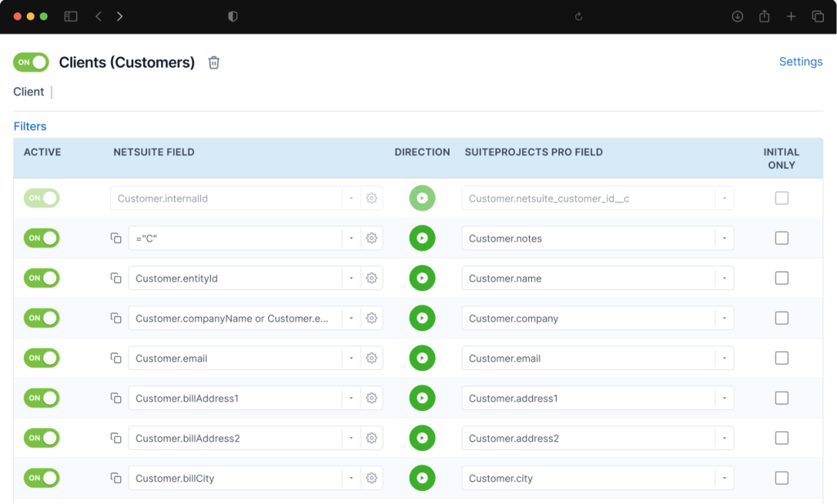Toggle the Clients (Customers) workflow ON switch

click(x=31, y=62)
